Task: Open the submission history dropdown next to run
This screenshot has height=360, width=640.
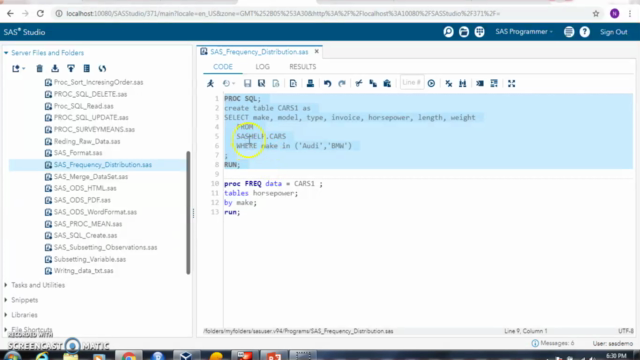Action: (x=229, y=83)
